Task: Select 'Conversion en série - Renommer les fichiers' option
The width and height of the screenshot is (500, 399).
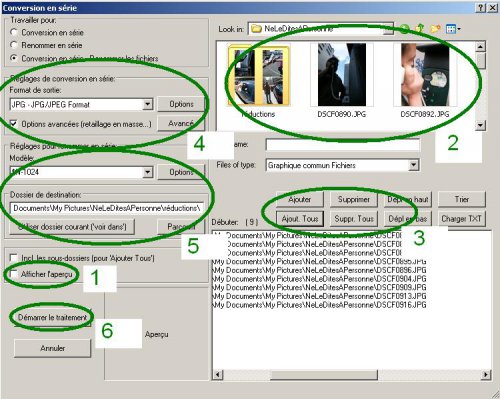Action: [14, 58]
